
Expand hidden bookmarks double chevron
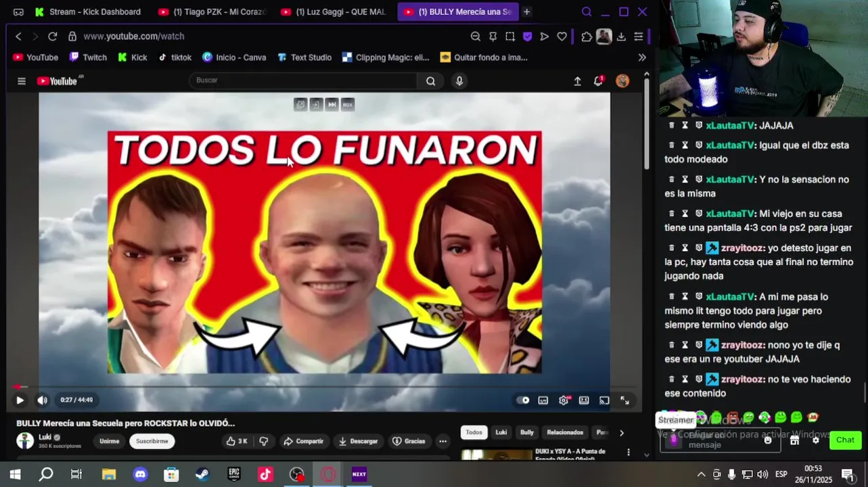tap(642, 57)
